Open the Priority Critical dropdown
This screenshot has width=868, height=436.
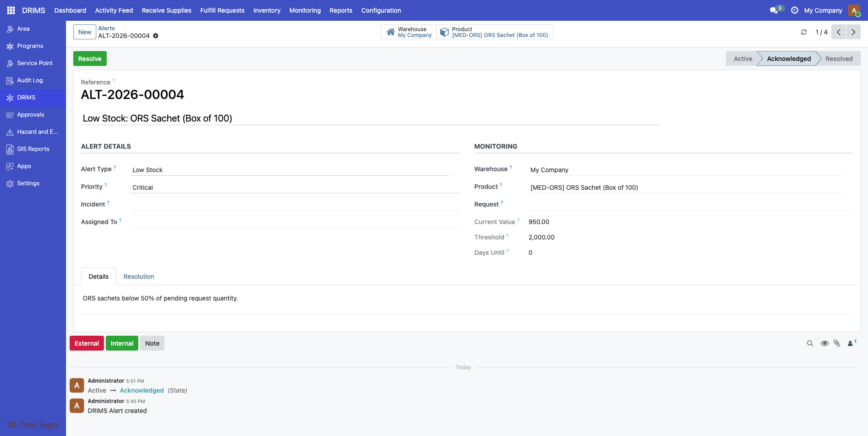295,188
